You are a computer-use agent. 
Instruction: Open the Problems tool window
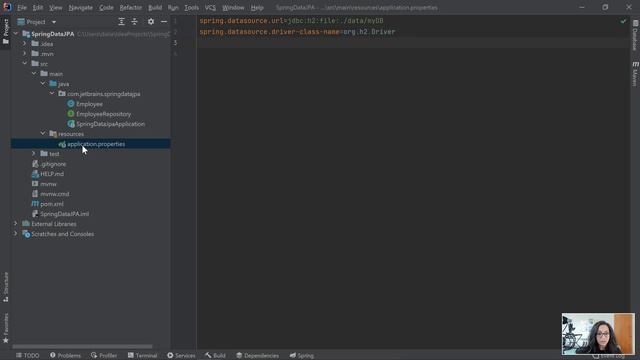click(65, 356)
